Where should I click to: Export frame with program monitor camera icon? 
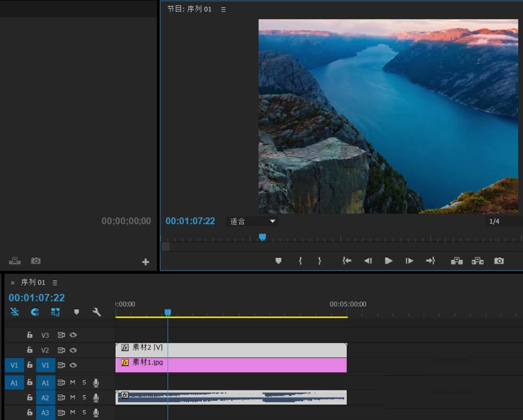499,261
